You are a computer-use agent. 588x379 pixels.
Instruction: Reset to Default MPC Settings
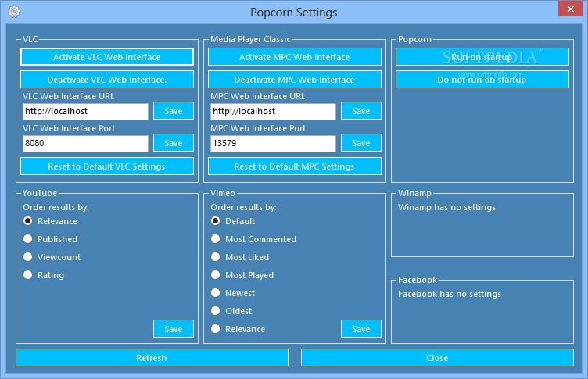[x=295, y=166]
